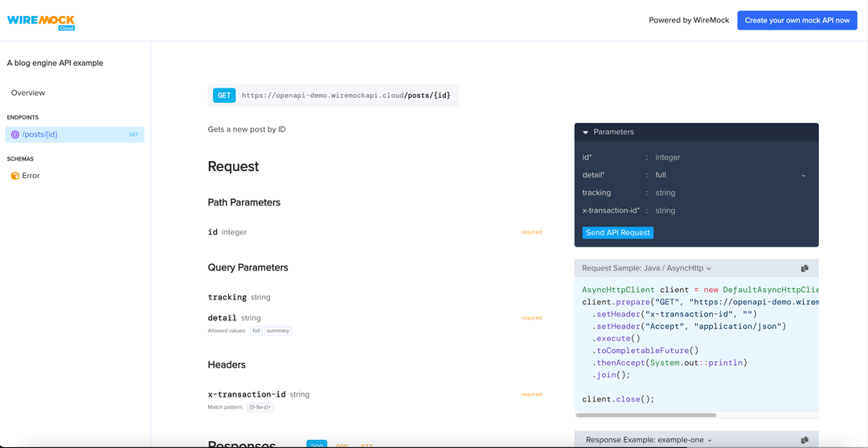Open the Response Example: example-one dropdown
The height and width of the screenshot is (448, 868).
click(x=649, y=440)
